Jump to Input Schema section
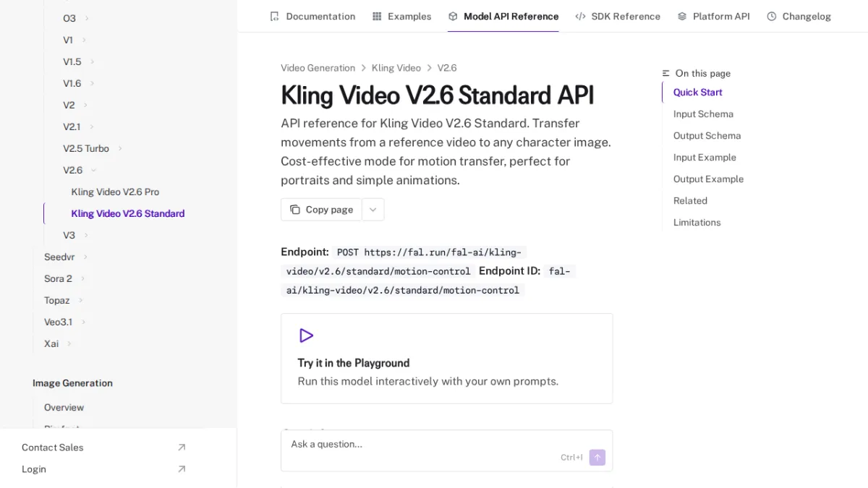 point(703,114)
